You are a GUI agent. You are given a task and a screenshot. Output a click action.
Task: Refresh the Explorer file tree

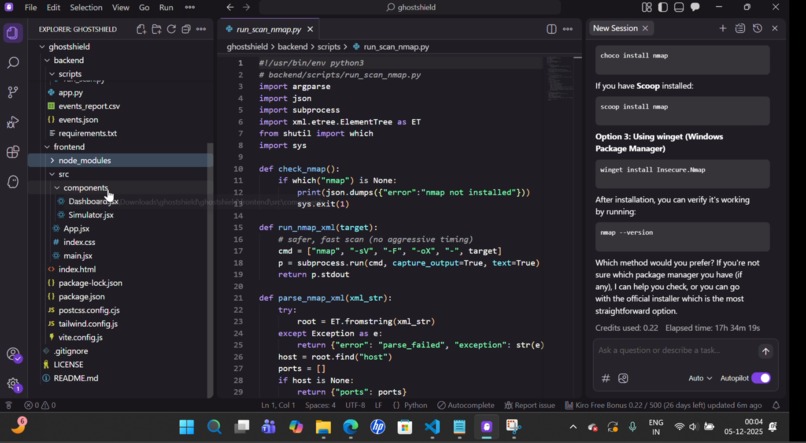(x=171, y=29)
